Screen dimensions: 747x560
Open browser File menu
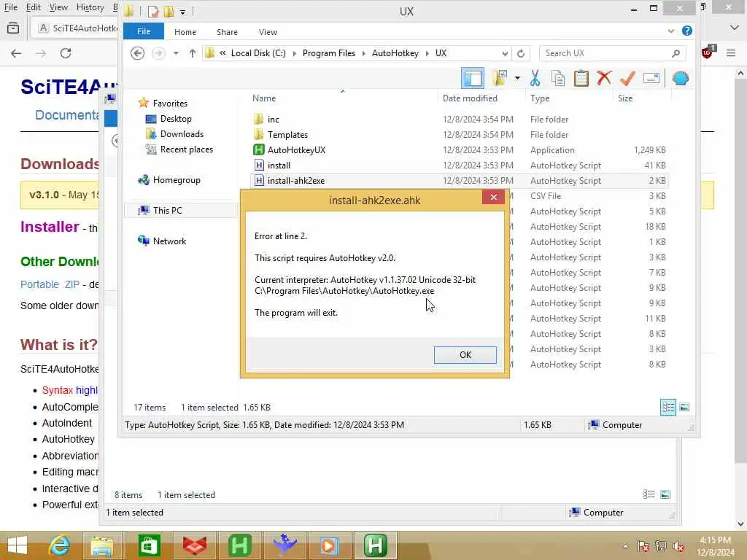[x=10, y=7]
